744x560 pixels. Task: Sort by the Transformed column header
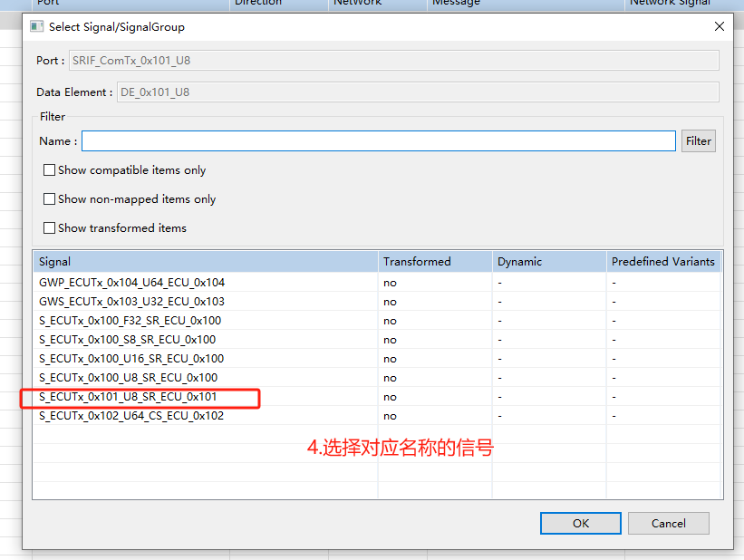[x=435, y=262]
